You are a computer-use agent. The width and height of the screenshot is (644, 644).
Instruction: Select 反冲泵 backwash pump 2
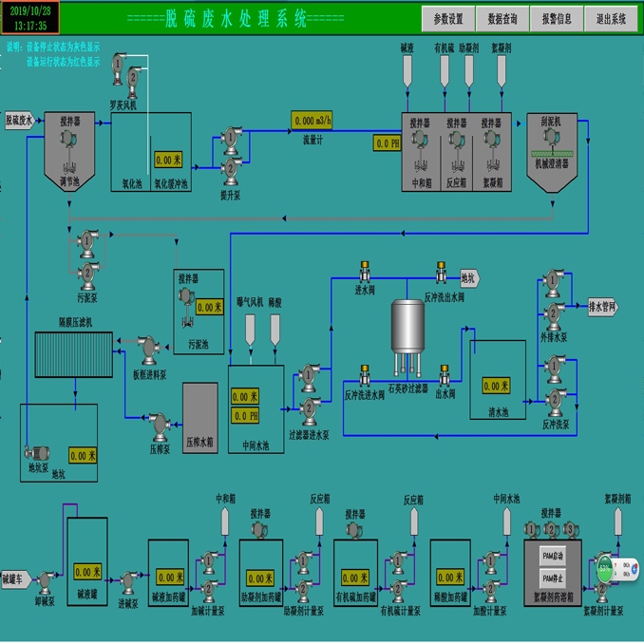tap(556, 403)
